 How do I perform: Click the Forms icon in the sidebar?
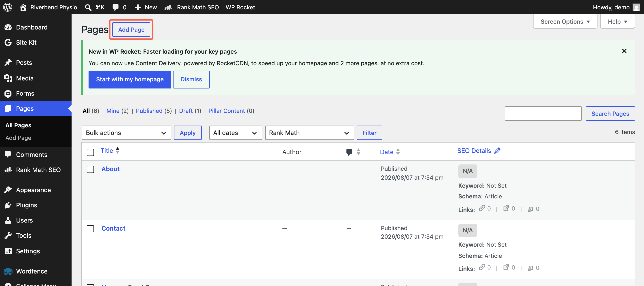[8, 93]
